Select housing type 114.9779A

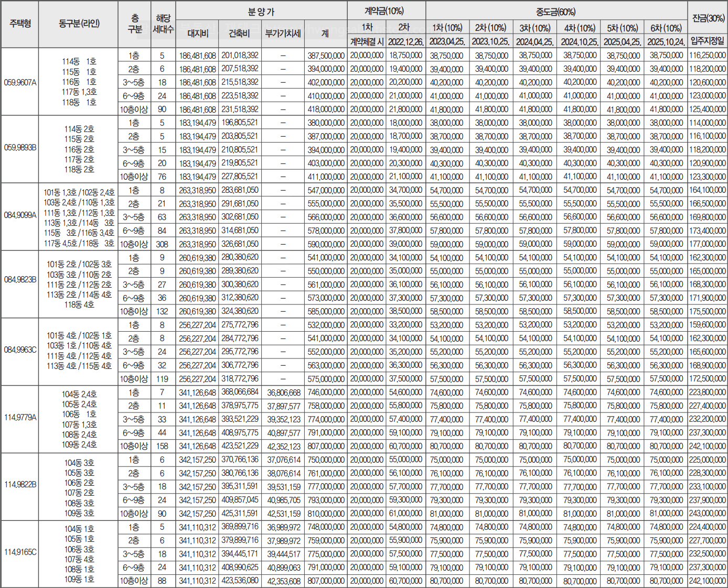click(20, 418)
